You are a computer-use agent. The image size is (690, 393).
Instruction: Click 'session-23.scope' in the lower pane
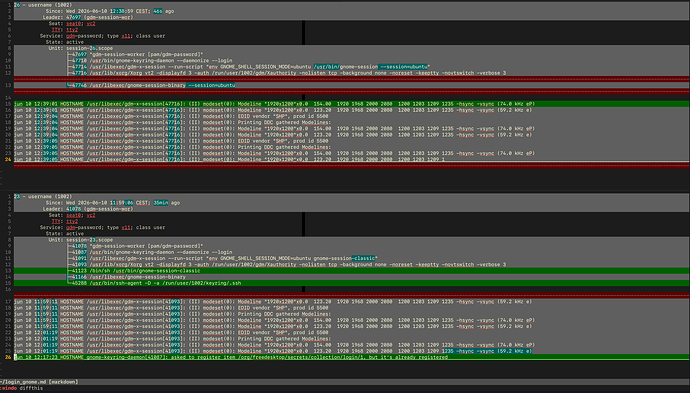(89, 240)
